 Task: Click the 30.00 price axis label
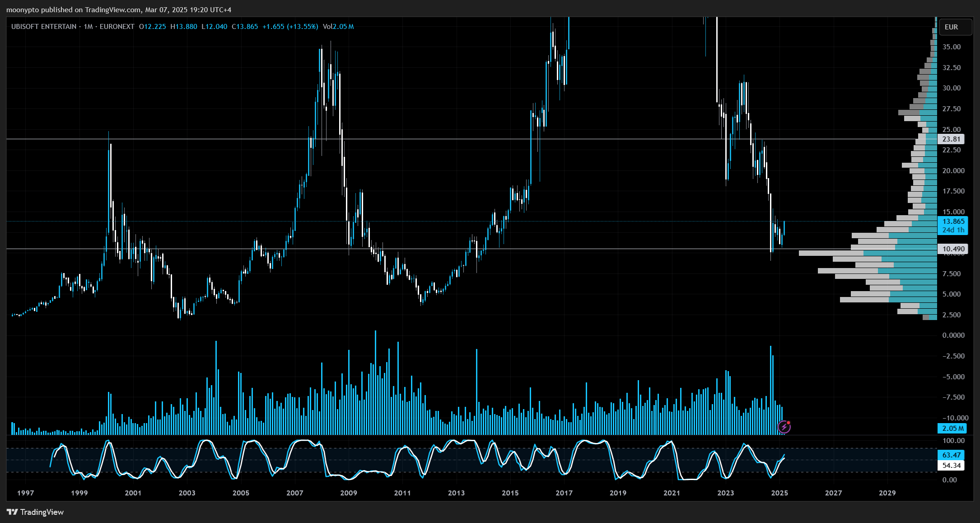(952, 88)
